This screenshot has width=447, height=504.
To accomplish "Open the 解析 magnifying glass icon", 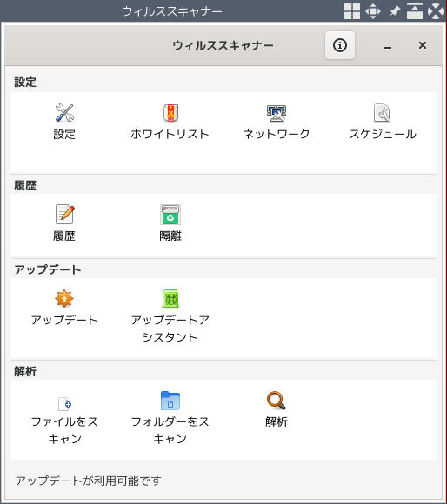I will click(x=277, y=401).
